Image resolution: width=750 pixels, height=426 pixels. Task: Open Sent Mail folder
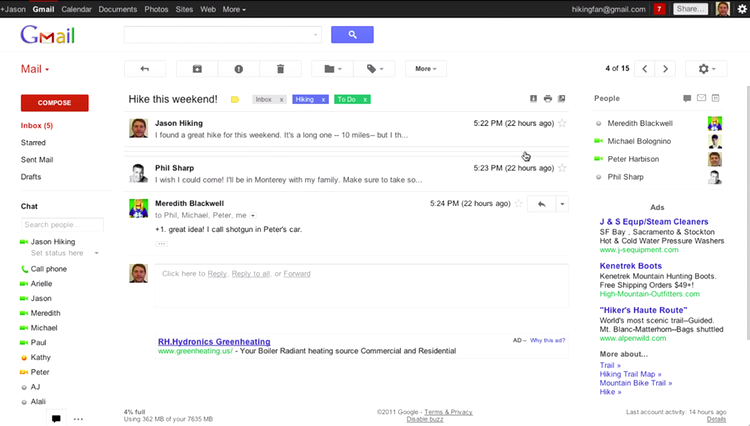tap(37, 160)
